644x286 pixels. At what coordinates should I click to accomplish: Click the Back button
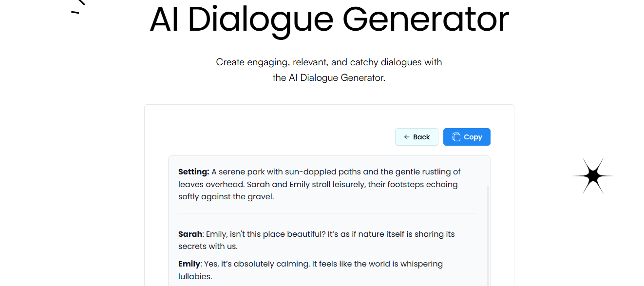417,137
